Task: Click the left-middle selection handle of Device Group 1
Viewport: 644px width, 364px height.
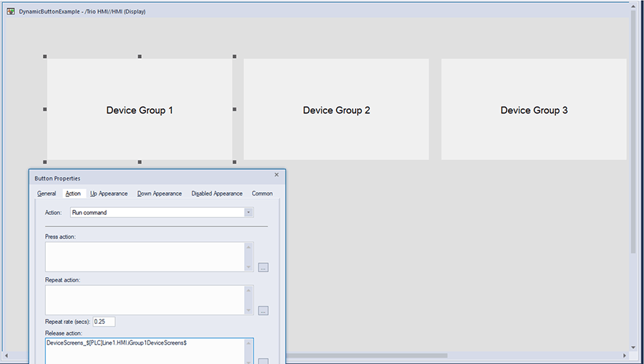Action: tap(45, 110)
